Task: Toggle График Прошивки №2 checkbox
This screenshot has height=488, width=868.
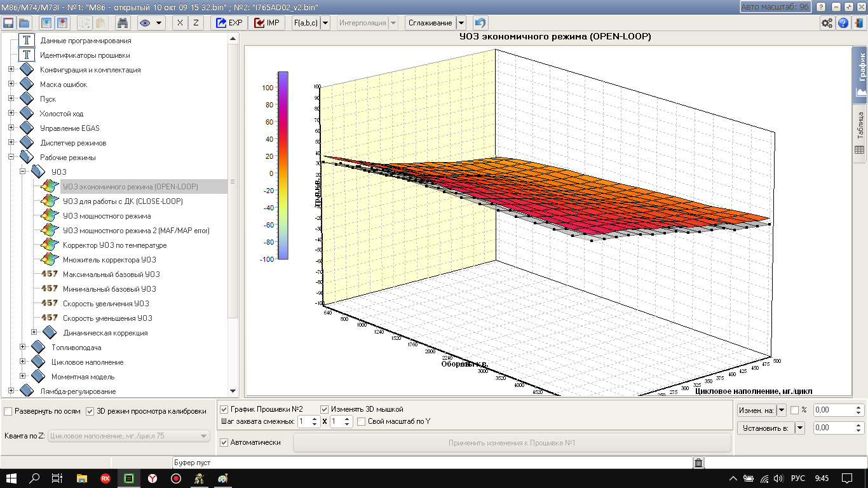Action: click(x=224, y=409)
